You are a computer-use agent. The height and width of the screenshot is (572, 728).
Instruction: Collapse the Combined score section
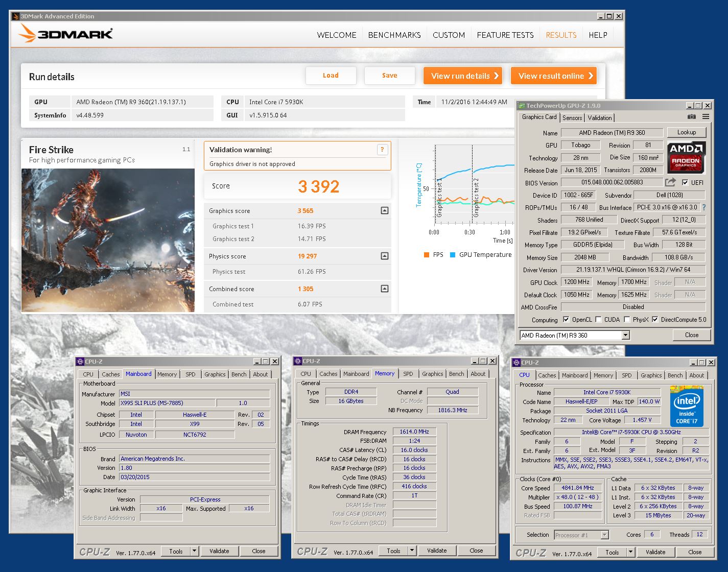(385, 289)
